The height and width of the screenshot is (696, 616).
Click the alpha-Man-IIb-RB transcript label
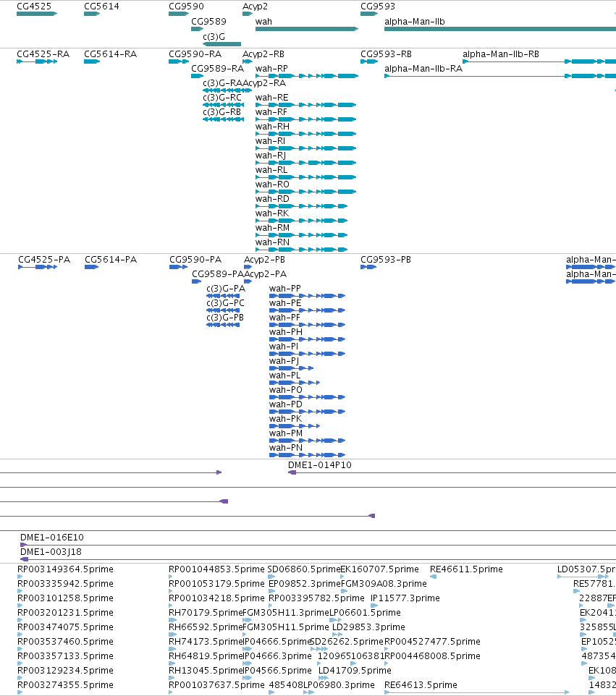501,54
